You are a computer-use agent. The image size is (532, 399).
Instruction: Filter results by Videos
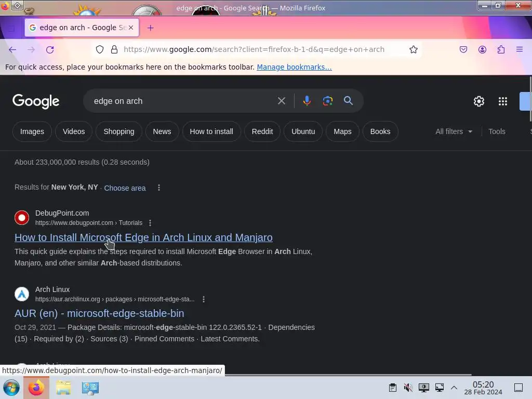click(74, 131)
